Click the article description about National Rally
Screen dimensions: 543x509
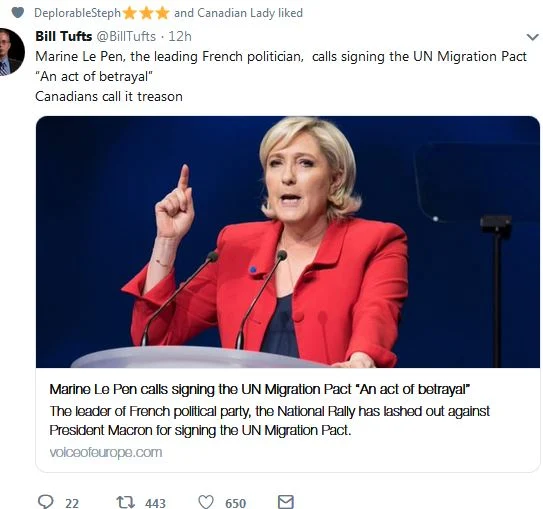pos(269,421)
